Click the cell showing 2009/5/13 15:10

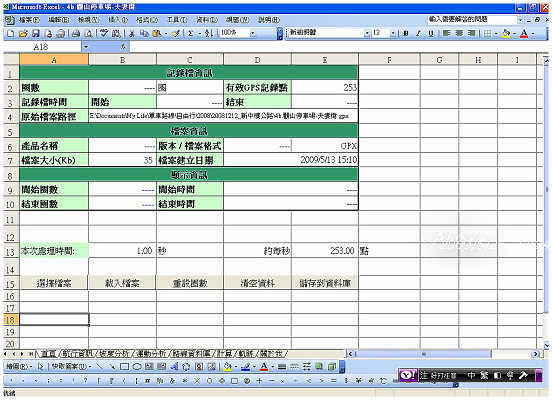click(x=291, y=160)
